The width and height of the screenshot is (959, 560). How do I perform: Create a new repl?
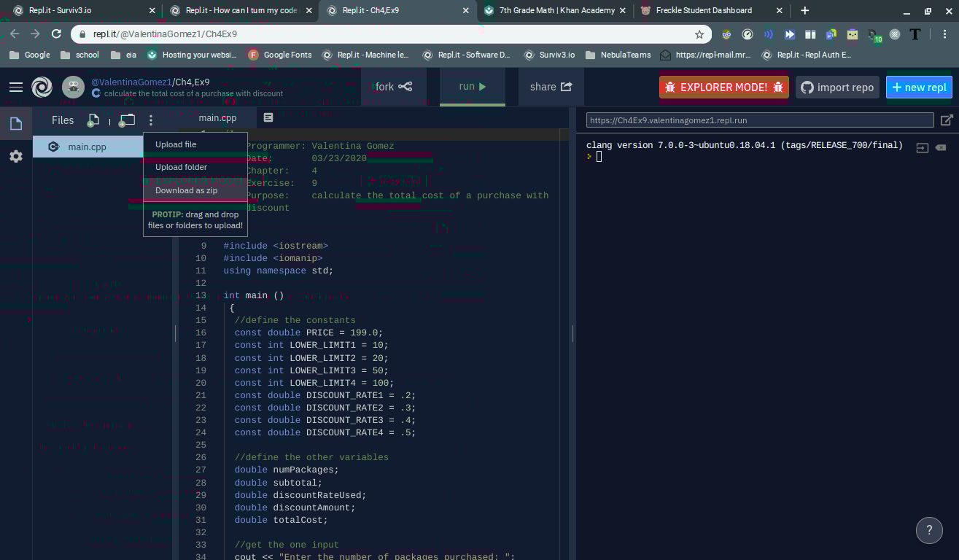point(919,87)
